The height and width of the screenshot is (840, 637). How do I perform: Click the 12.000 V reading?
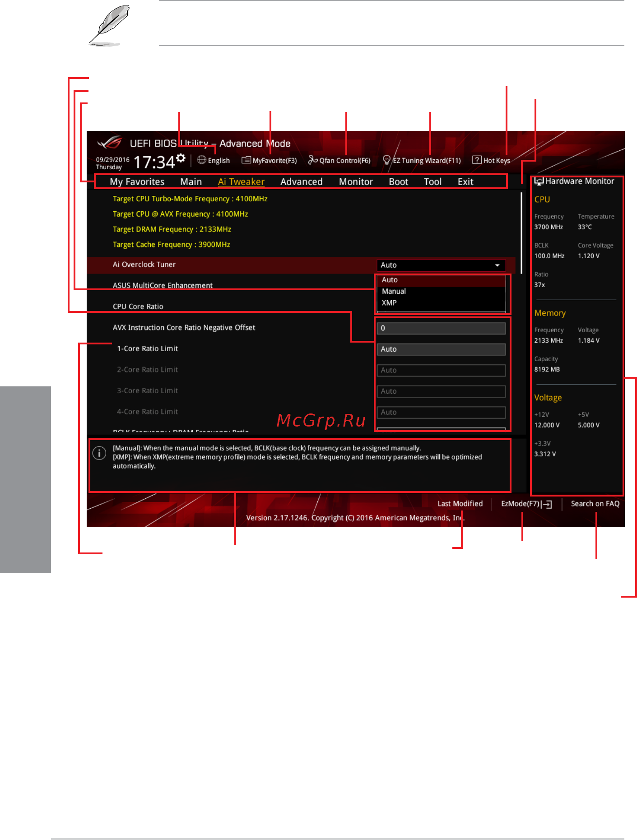coord(547,425)
